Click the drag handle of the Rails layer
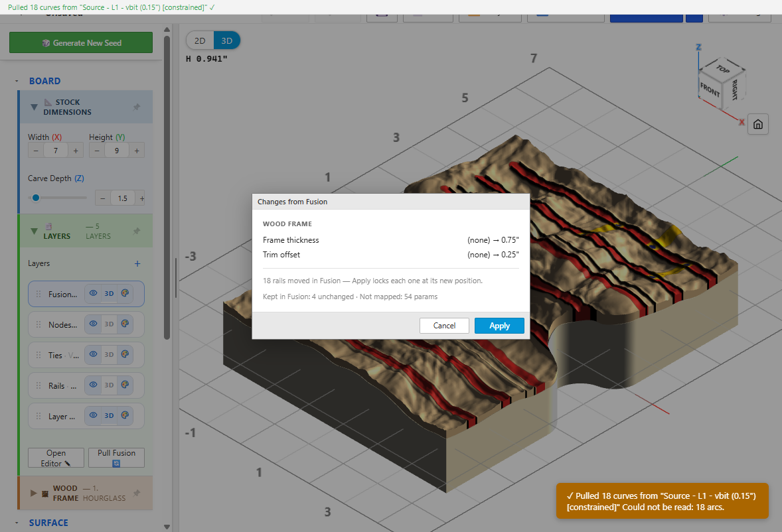Viewport: 782px width, 532px height. click(x=39, y=385)
